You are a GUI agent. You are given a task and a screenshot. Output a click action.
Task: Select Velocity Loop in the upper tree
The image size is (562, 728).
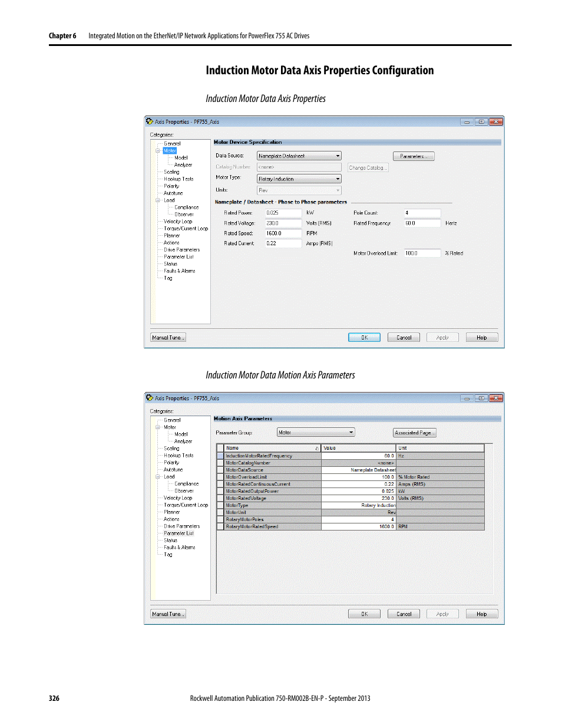point(178,222)
